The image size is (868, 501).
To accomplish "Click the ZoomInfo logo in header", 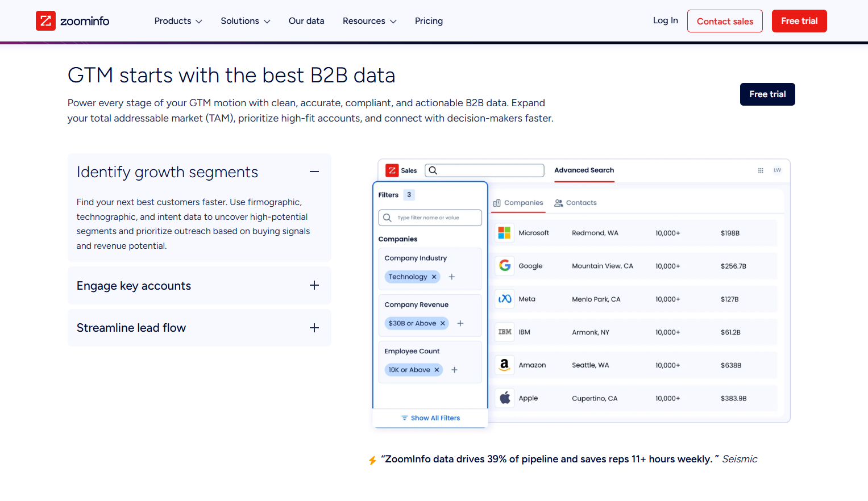I will pyautogui.click(x=72, y=21).
